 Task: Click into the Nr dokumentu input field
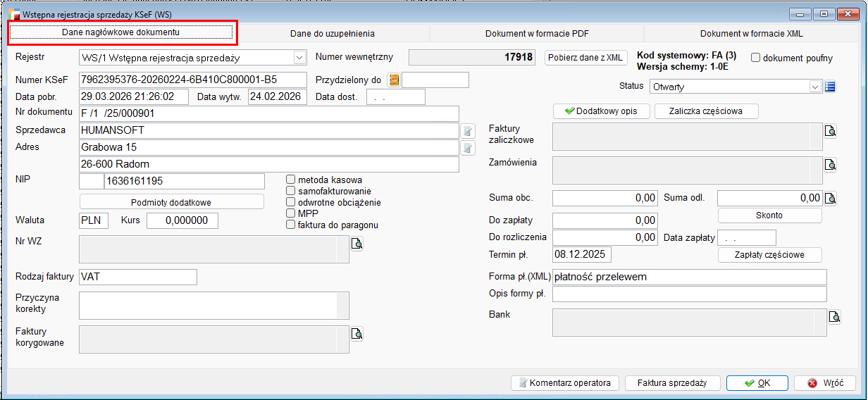coord(268,113)
